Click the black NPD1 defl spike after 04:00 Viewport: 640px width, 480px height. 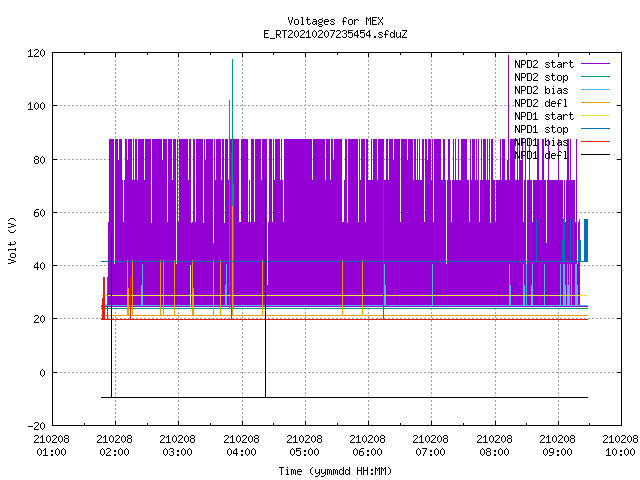[265, 286]
